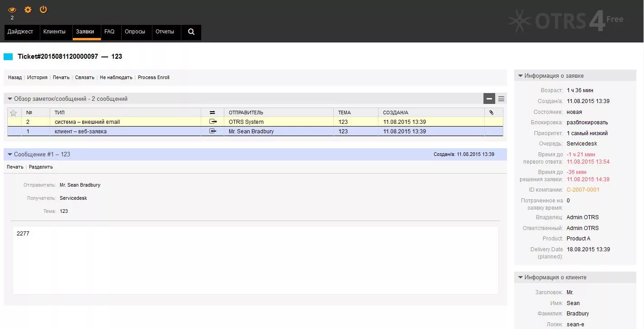
Task: Click Не наблюдать to unwatch ticket
Action: point(116,78)
